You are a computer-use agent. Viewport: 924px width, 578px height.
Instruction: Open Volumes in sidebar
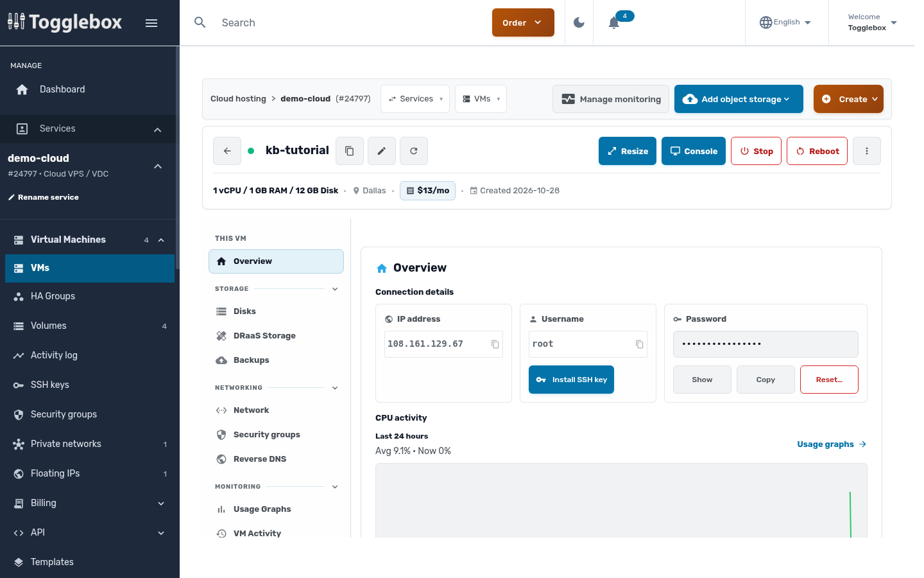tap(90, 326)
